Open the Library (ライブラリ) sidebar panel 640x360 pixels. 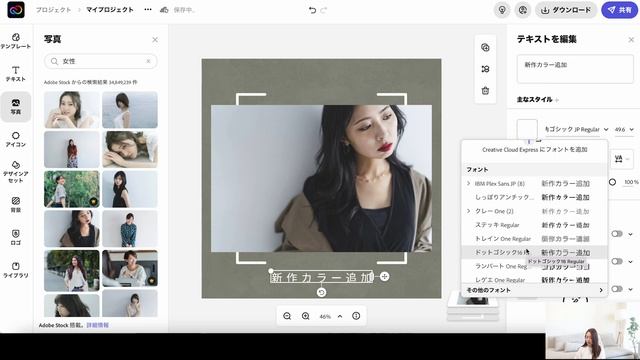point(16,270)
